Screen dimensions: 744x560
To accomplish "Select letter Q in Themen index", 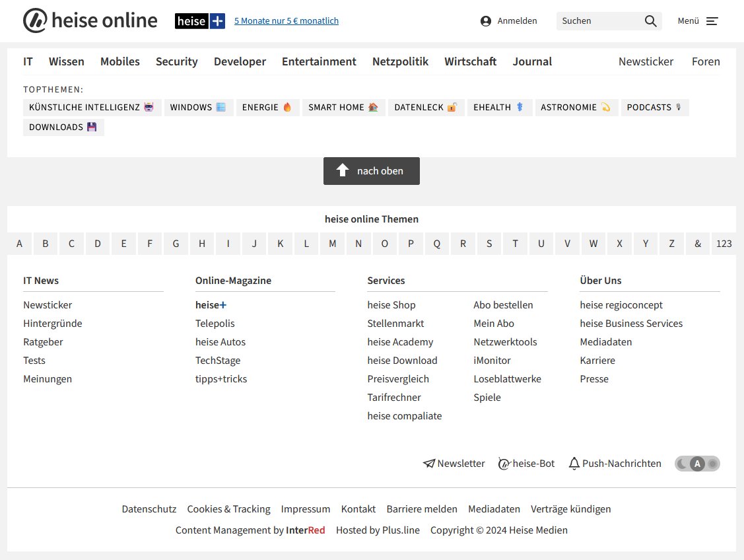I will [437, 244].
